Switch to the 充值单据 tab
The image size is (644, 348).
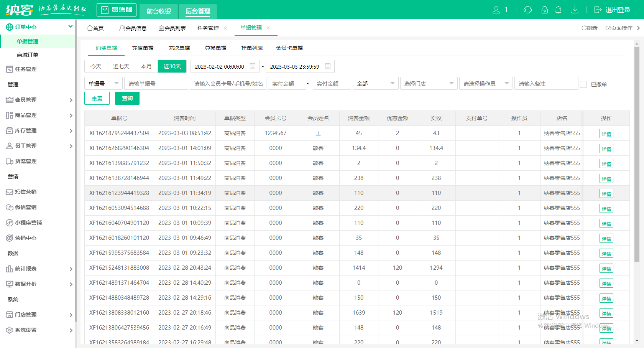(143, 48)
